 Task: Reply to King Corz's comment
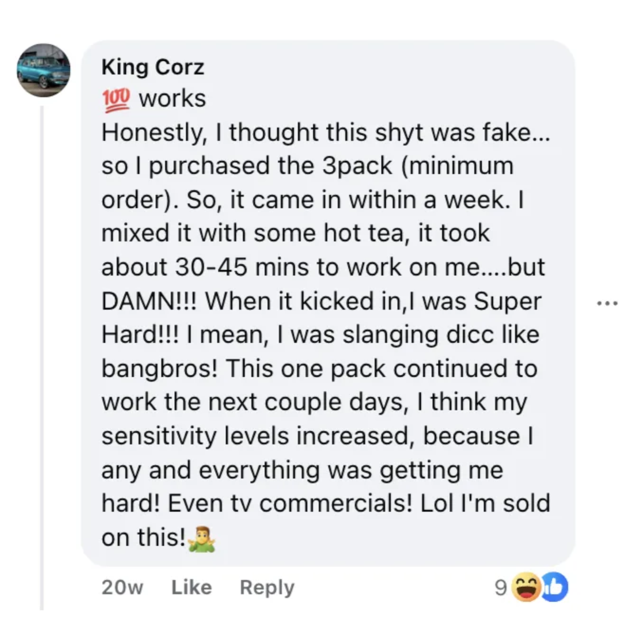[x=267, y=588]
